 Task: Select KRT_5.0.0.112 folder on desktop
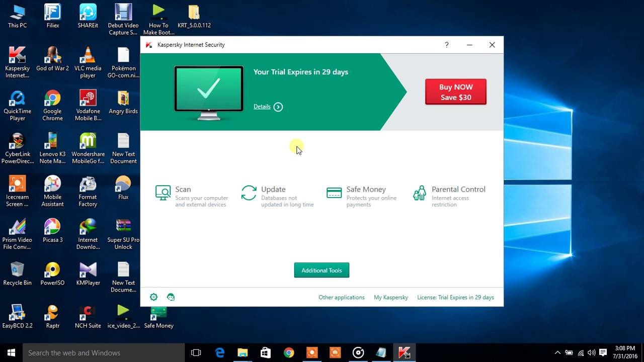click(x=194, y=17)
